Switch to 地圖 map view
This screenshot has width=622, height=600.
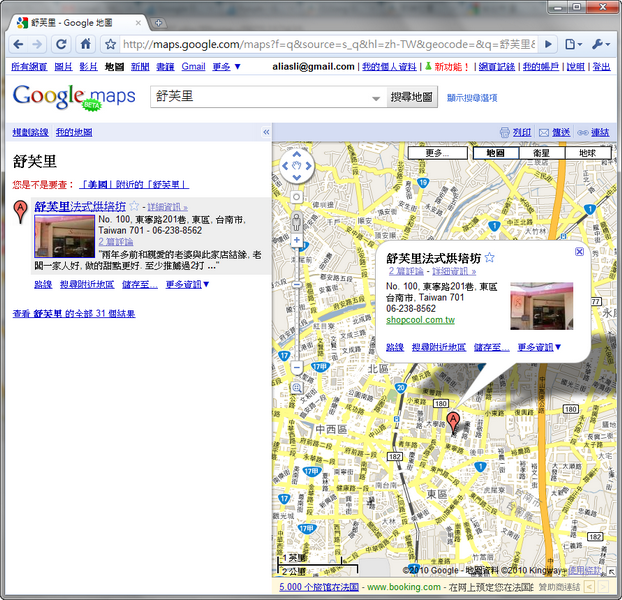point(495,153)
